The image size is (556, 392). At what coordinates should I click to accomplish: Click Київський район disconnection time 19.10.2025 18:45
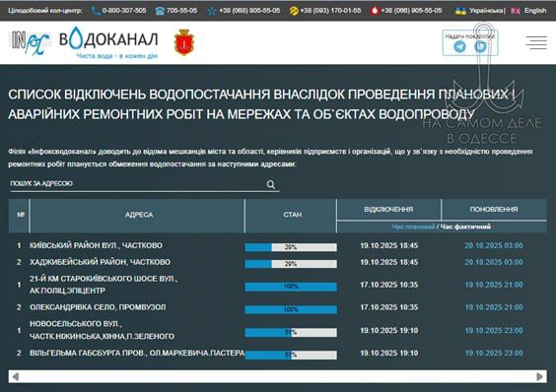389,245
